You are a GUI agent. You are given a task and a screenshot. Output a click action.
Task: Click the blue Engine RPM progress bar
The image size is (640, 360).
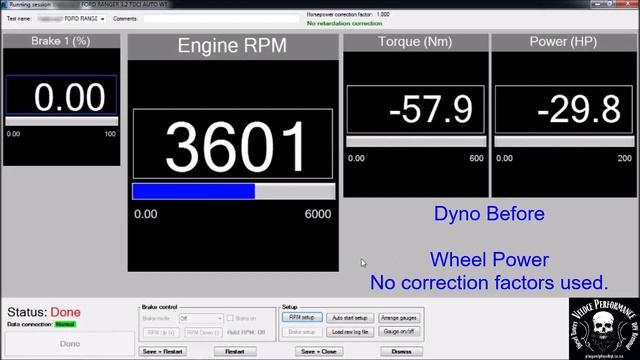pyautogui.click(x=233, y=191)
